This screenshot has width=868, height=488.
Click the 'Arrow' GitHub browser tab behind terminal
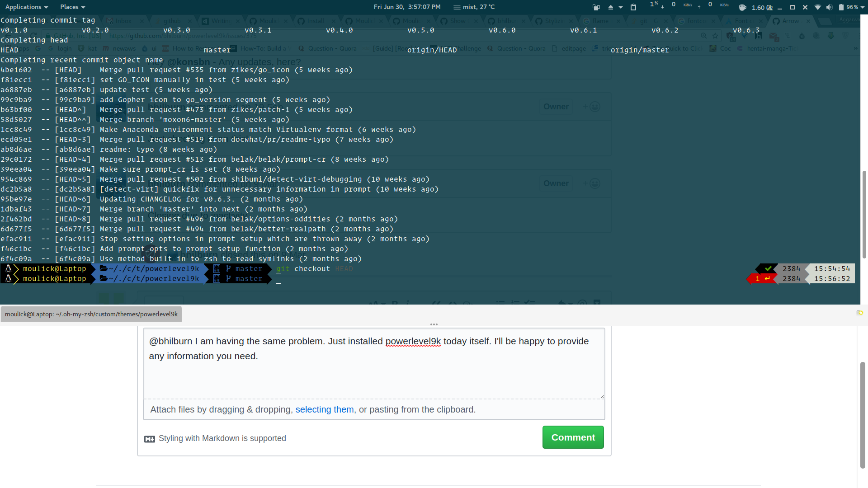point(790,21)
